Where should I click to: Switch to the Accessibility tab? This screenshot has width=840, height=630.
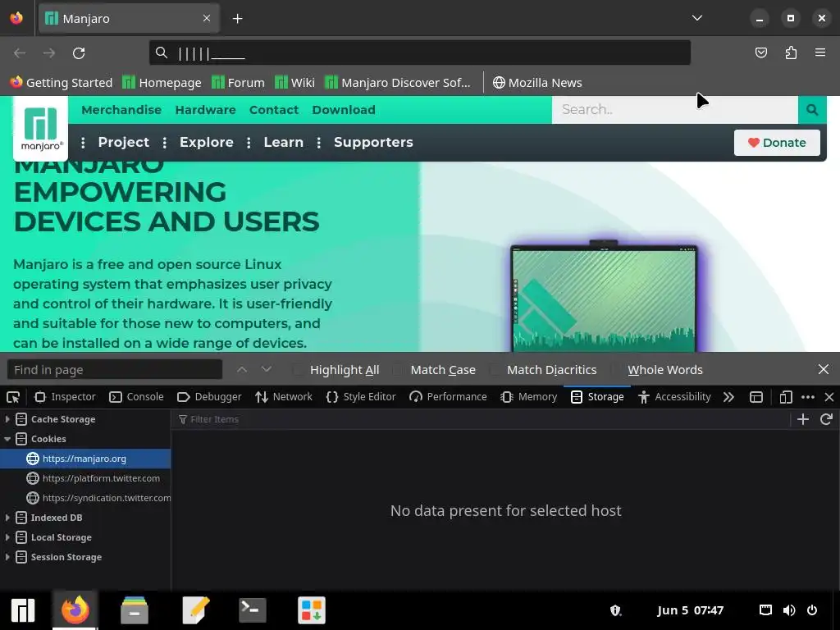[x=674, y=397]
